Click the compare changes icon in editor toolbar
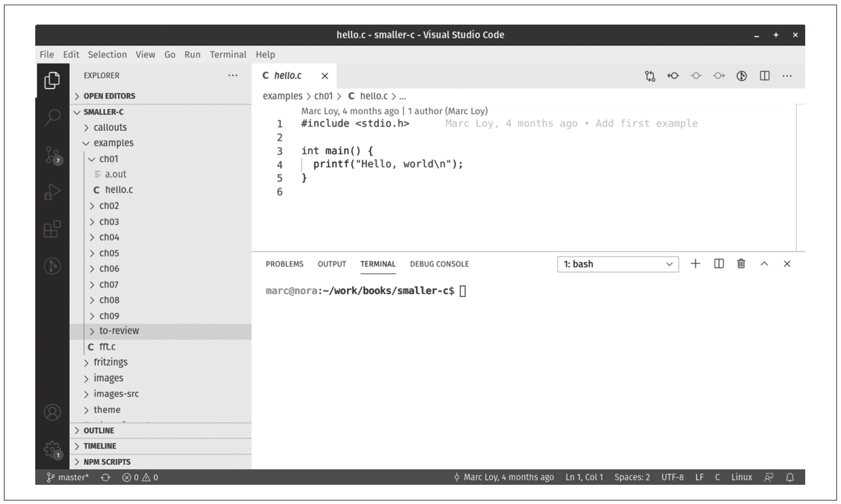The height and width of the screenshot is (504, 841). [650, 76]
